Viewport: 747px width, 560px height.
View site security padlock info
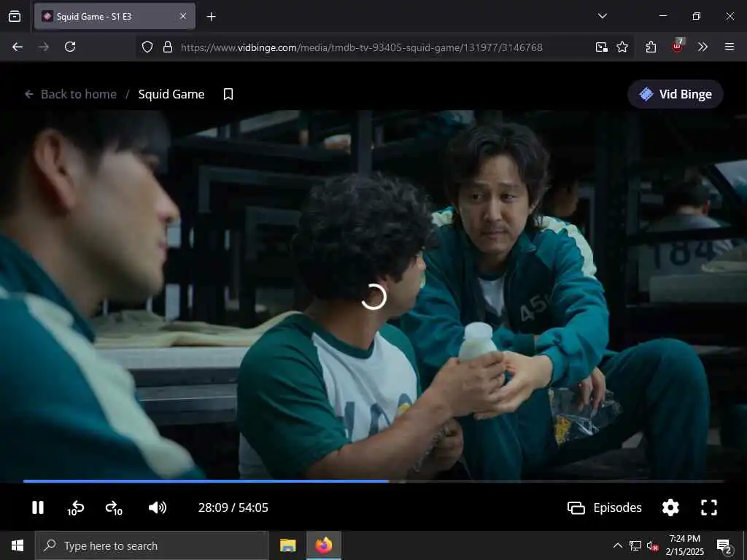pyautogui.click(x=168, y=47)
